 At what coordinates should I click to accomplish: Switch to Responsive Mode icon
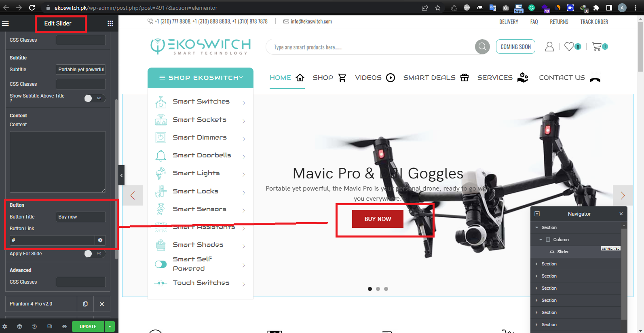tap(49, 327)
